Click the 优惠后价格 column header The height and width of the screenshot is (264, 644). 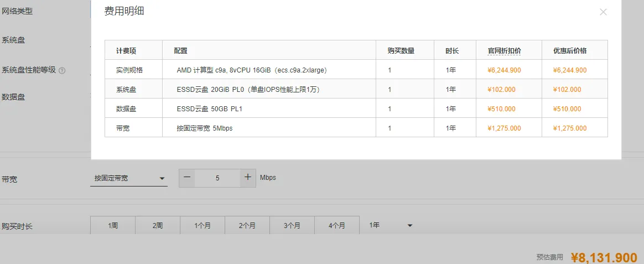point(570,51)
